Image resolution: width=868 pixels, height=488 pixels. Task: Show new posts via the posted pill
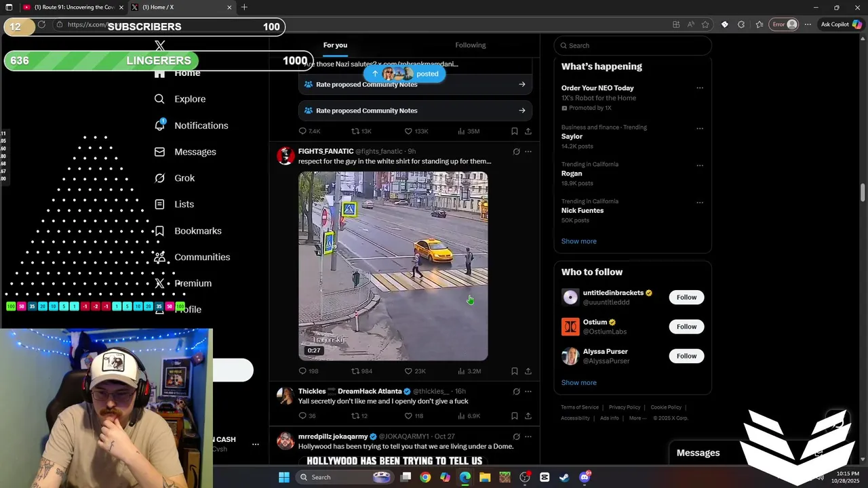[405, 74]
